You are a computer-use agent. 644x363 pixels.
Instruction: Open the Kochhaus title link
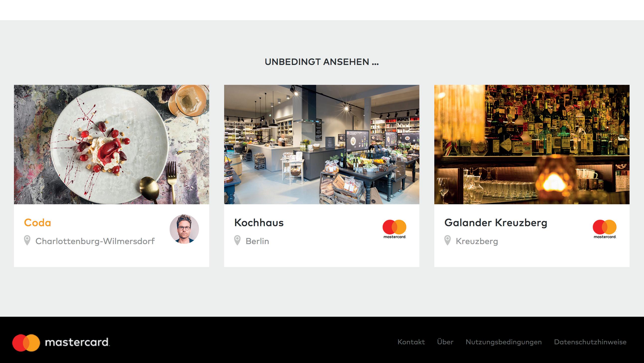259,223
